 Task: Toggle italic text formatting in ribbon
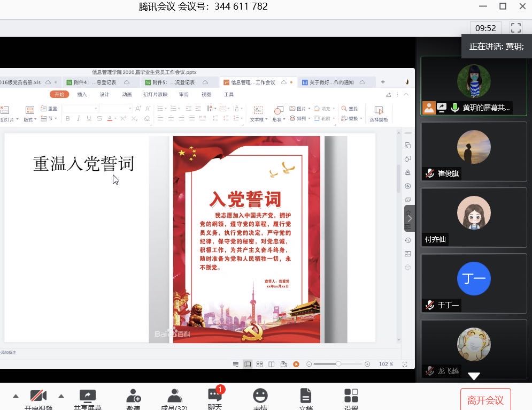click(x=79, y=119)
